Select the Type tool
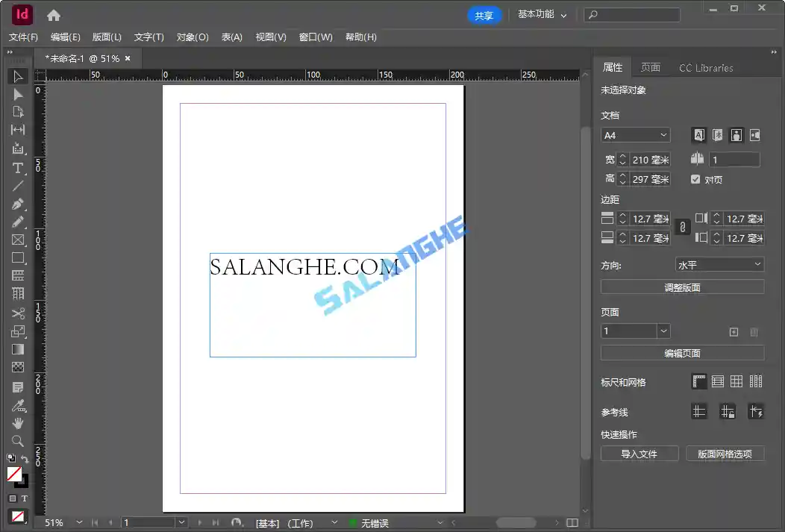This screenshot has width=785, height=532. coord(18,168)
